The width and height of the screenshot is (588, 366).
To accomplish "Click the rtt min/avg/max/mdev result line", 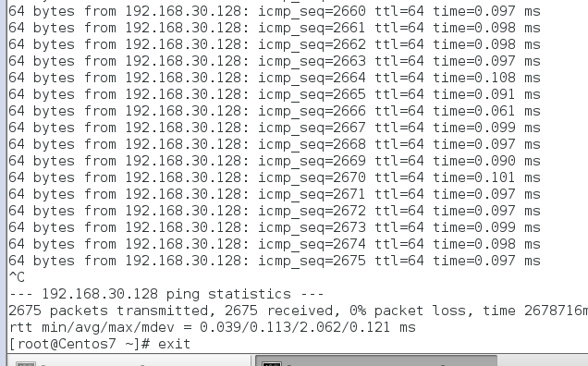I will click(x=212, y=327).
